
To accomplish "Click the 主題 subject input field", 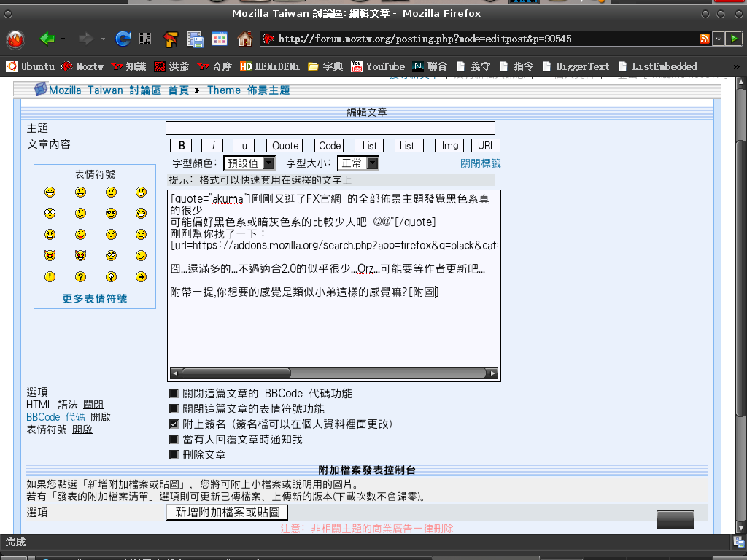I will tap(330, 128).
